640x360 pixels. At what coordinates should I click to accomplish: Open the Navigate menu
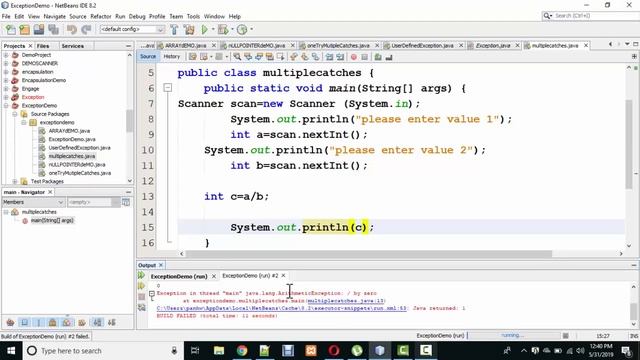click(x=55, y=16)
